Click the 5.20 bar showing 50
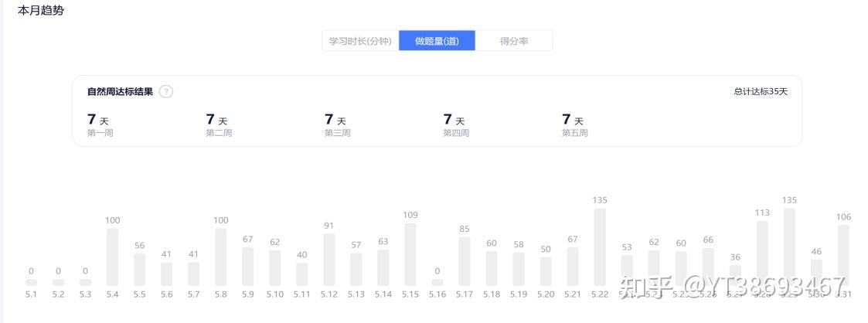Image resolution: width=868 pixels, height=323 pixels. pyautogui.click(x=546, y=271)
